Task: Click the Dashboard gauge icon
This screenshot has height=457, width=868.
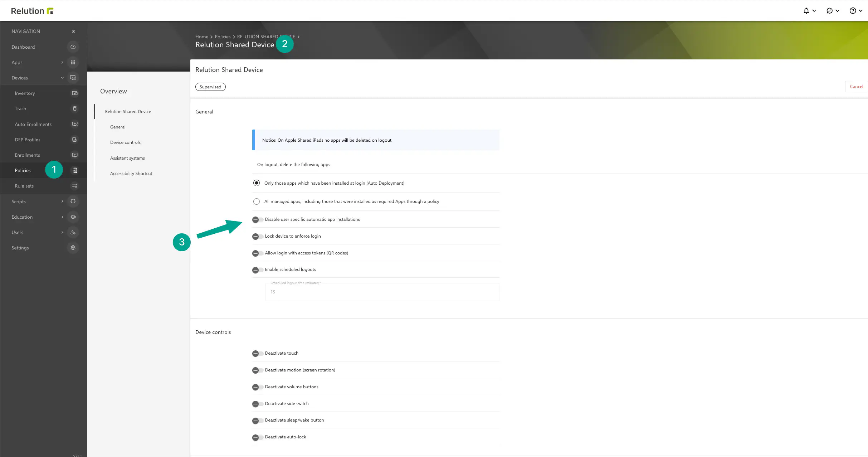Action: [73, 47]
